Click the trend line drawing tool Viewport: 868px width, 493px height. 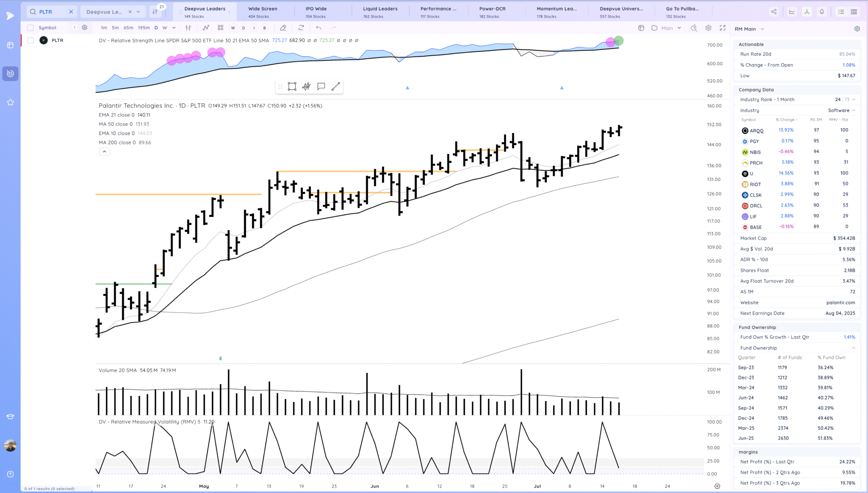[335, 87]
